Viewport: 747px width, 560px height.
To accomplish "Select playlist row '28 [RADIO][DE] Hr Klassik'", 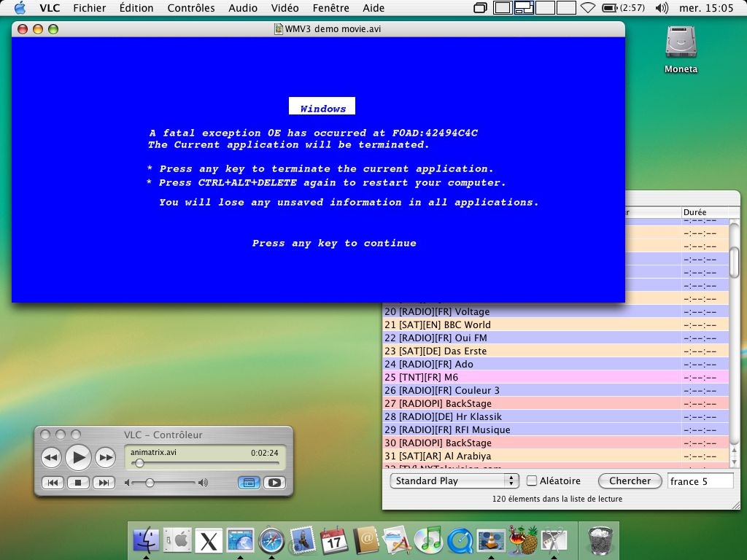I will (x=555, y=416).
